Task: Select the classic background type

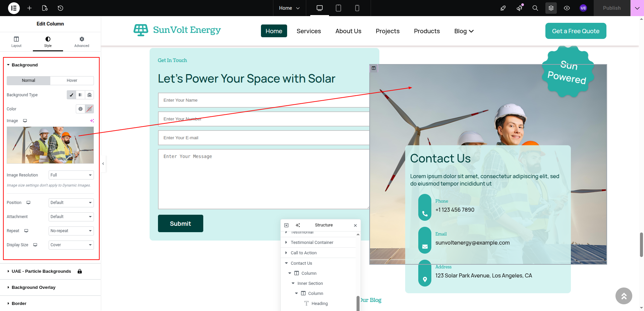Action: pyautogui.click(x=71, y=95)
